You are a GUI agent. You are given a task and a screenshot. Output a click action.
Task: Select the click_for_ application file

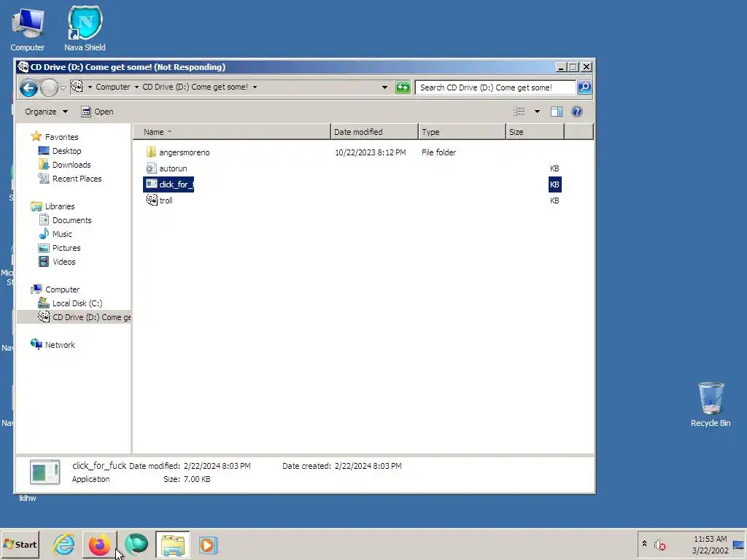click(169, 184)
